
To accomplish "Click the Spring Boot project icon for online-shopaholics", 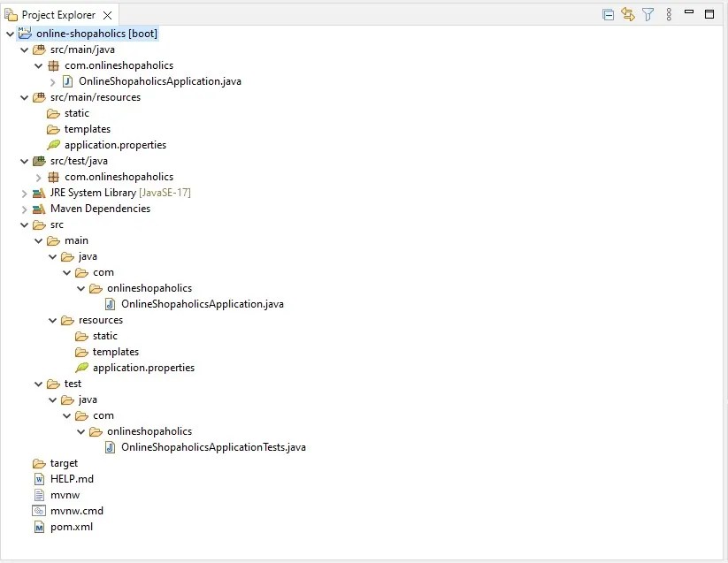I will [24, 34].
